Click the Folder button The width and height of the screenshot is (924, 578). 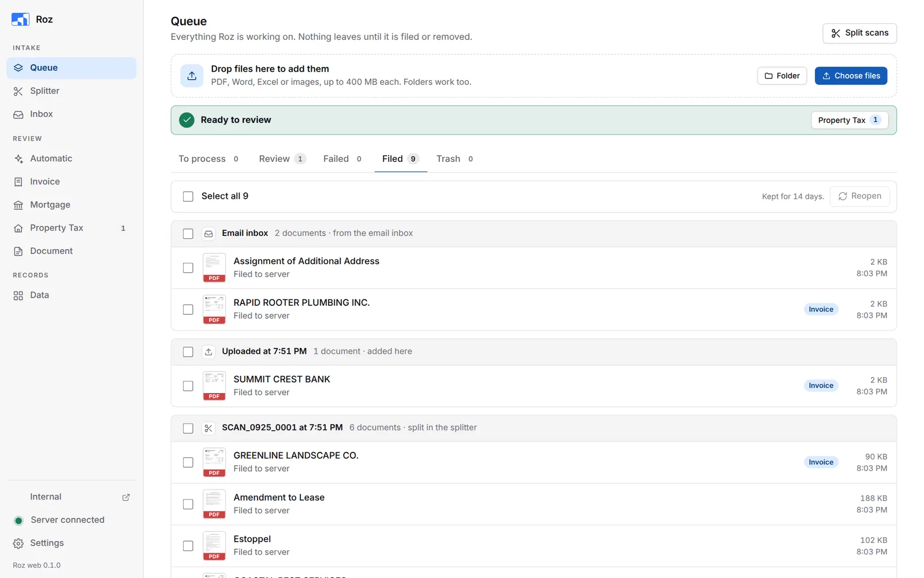click(782, 76)
